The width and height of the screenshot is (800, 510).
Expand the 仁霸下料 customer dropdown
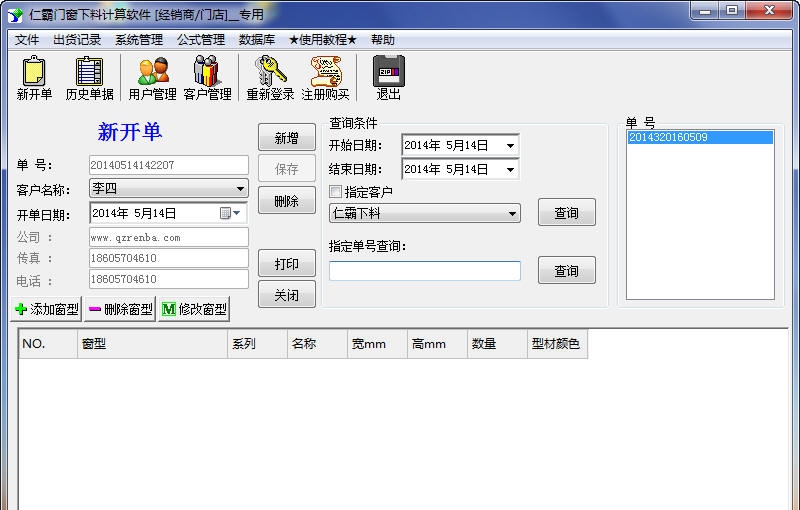click(x=512, y=214)
